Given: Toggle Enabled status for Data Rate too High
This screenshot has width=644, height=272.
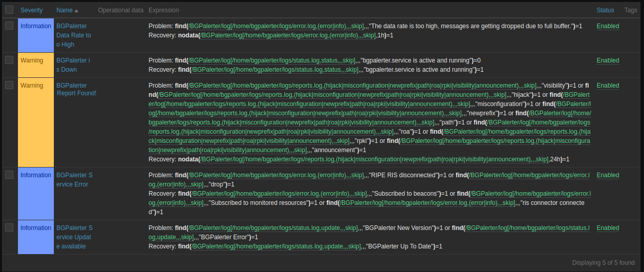Looking at the screenshot, I should click(608, 26).
